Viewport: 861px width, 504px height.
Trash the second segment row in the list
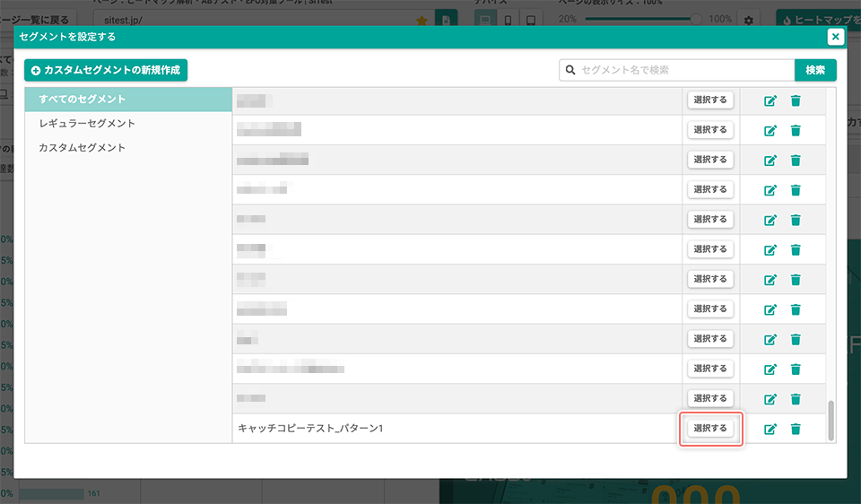click(x=796, y=130)
